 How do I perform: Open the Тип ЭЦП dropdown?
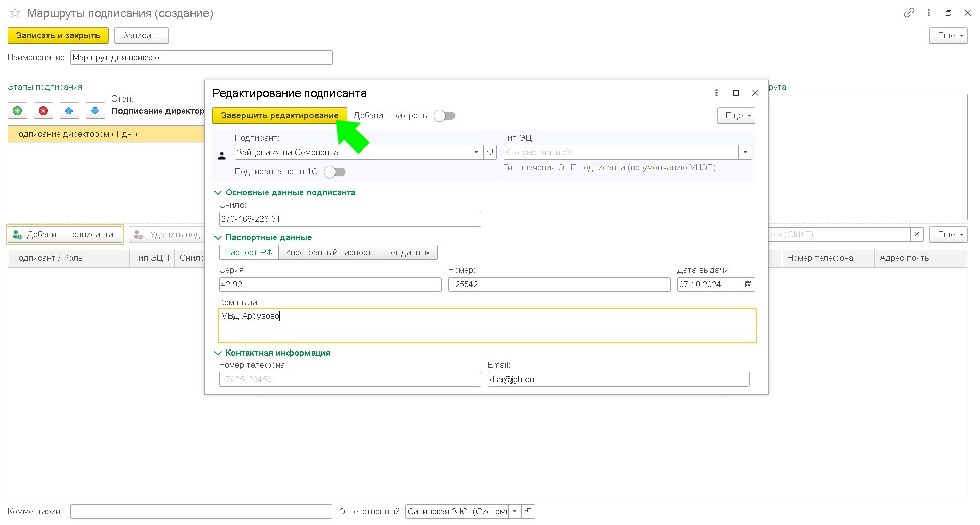click(745, 152)
